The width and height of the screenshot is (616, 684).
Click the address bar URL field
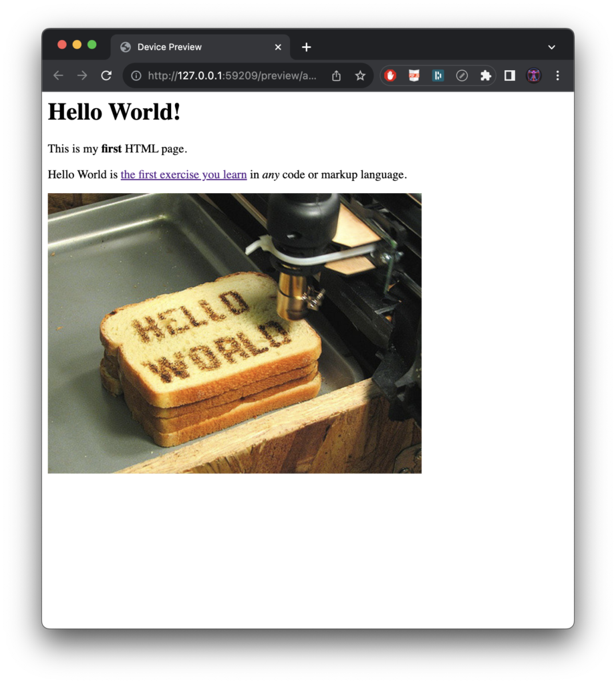tap(233, 75)
